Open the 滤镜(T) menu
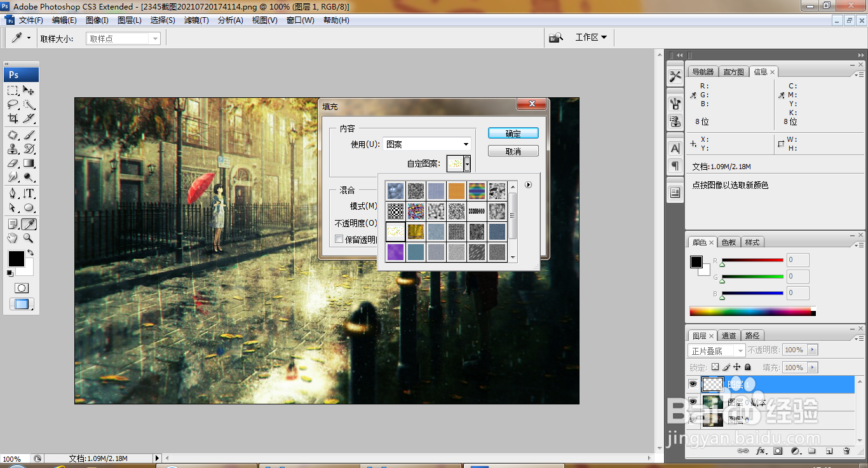This screenshot has width=868, height=468. pos(196,20)
